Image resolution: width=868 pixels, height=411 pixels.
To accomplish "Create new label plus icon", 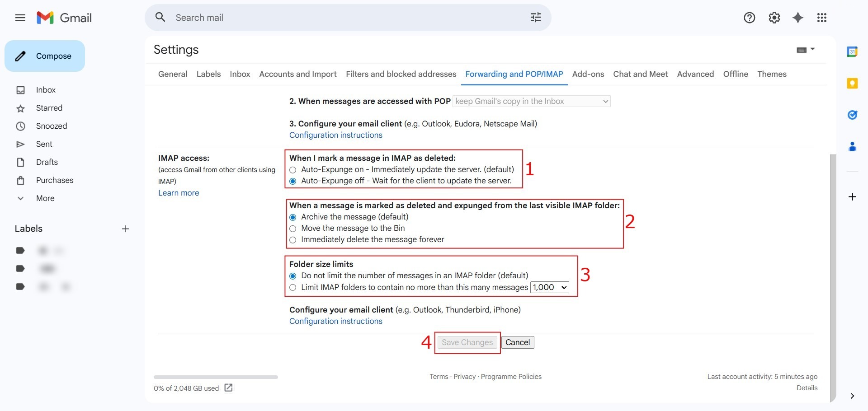I will pos(125,229).
